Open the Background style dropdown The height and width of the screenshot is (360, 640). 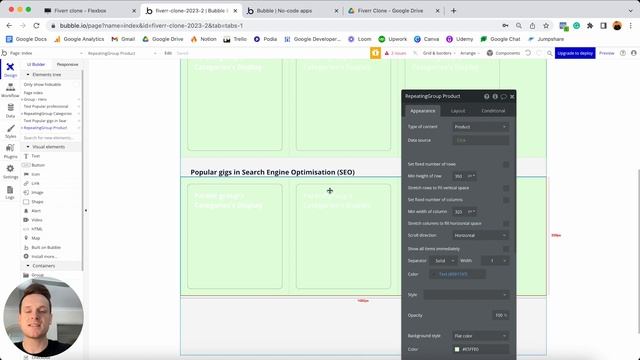tap(480, 336)
